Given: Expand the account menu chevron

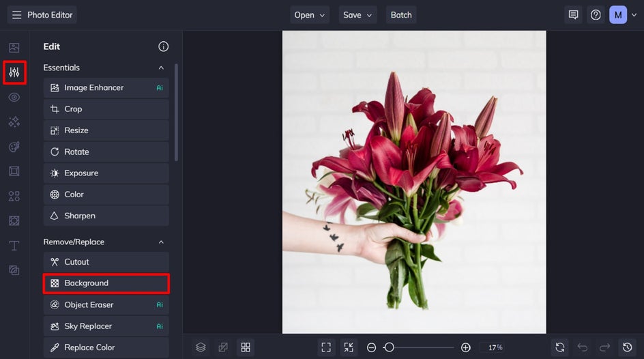Looking at the screenshot, I should [634, 15].
